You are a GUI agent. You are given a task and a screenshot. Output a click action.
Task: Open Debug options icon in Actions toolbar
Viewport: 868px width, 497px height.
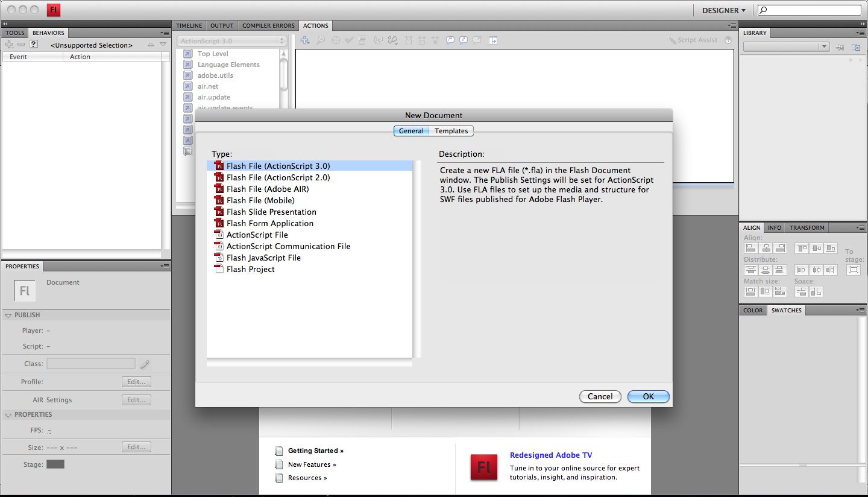[x=393, y=40]
